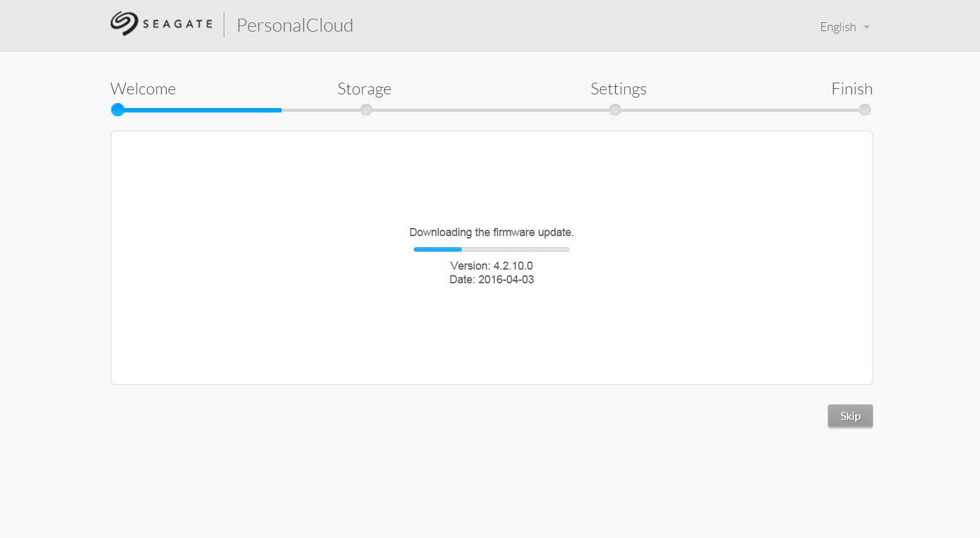Click the SEAGATE brand wordmark

click(178, 24)
